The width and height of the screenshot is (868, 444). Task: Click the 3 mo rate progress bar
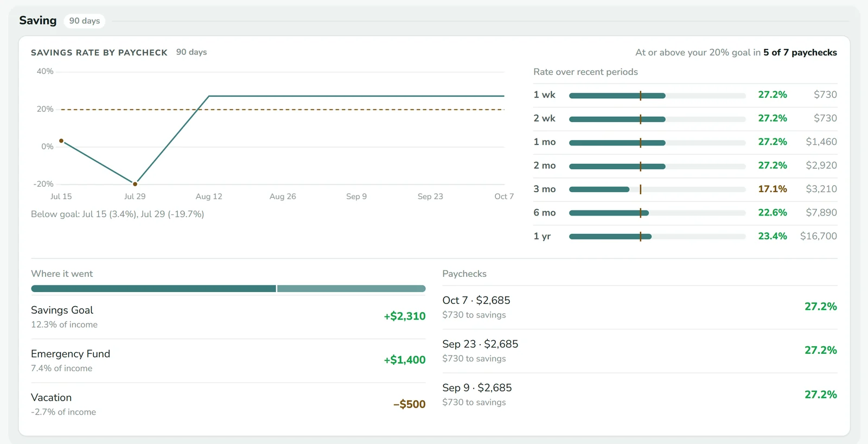click(658, 189)
